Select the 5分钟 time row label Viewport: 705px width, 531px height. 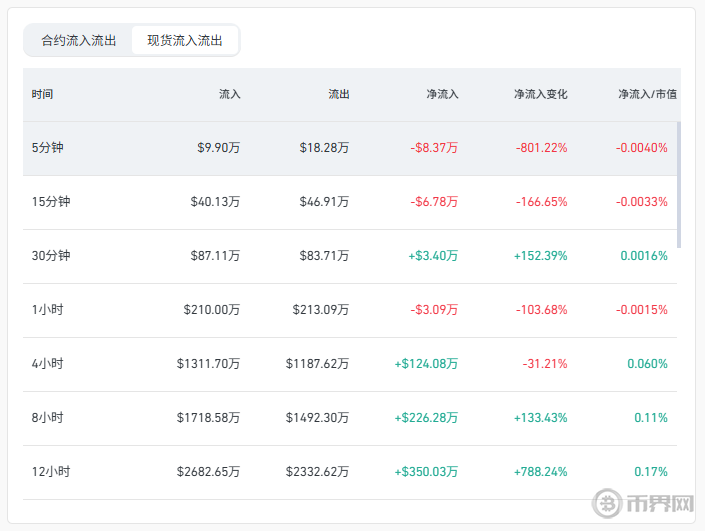(x=47, y=147)
